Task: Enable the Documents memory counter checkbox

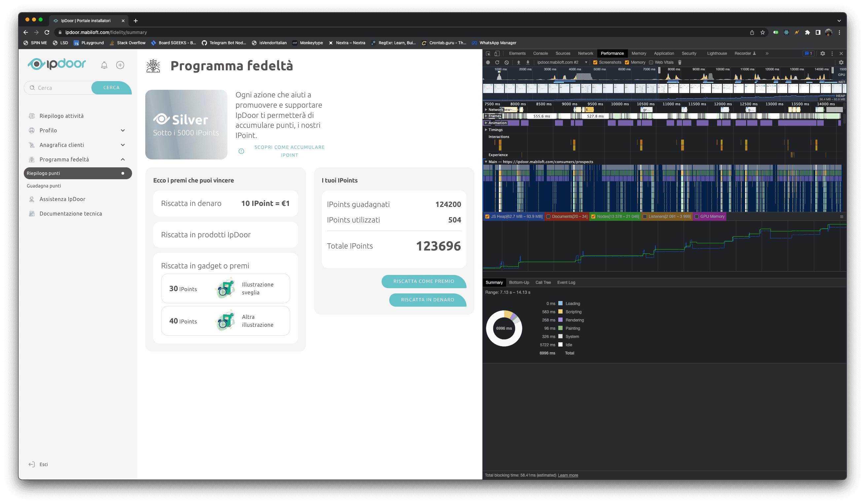Action: 548,217
